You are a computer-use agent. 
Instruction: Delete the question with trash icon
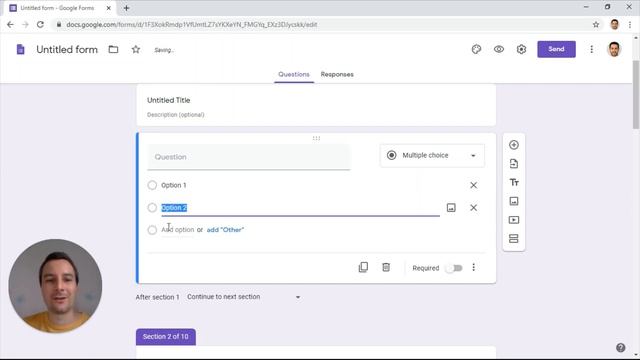click(386, 267)
